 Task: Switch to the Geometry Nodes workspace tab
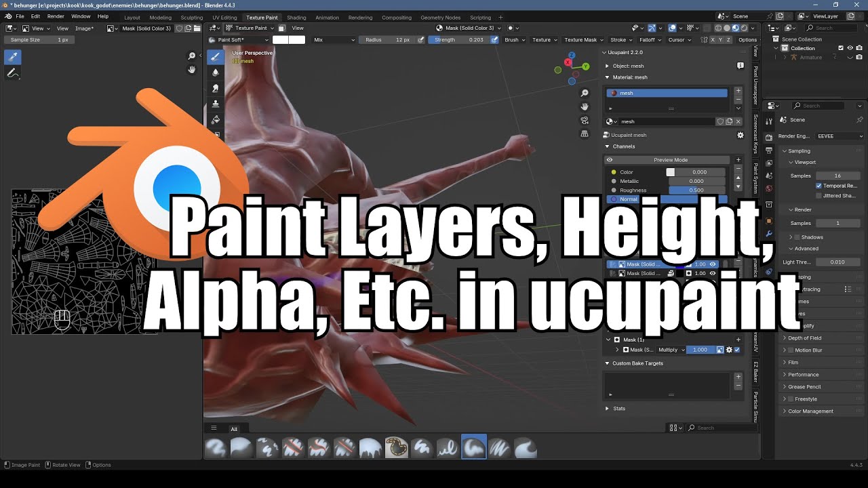[440, 18]
